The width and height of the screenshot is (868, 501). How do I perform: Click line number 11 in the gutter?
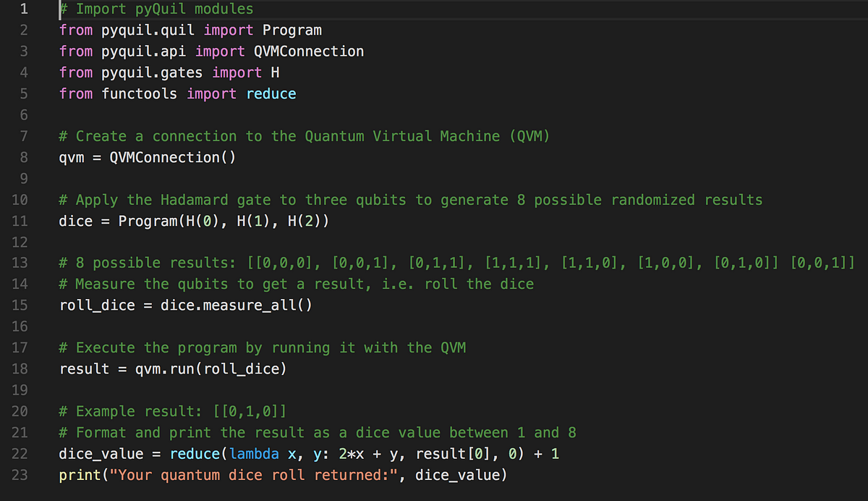pyautogui.click(x=20, y=221)
